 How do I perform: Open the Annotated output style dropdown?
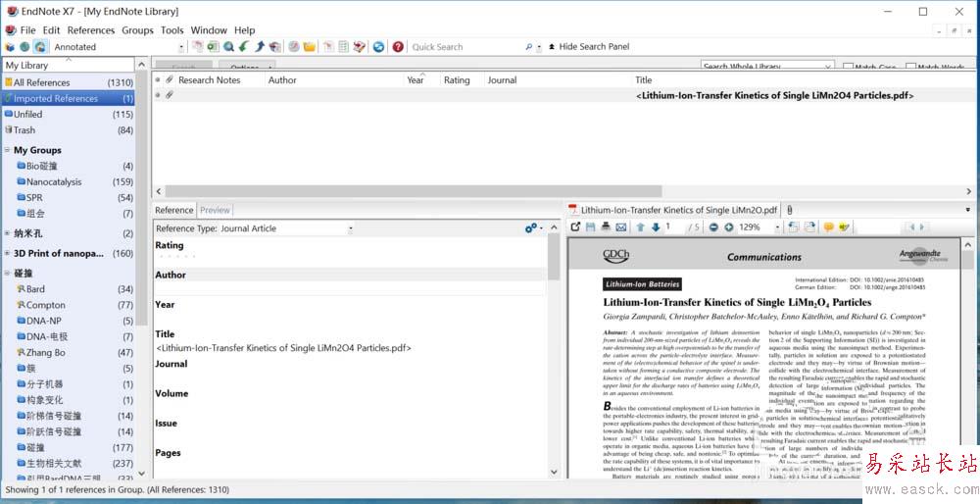click(181, 47)
